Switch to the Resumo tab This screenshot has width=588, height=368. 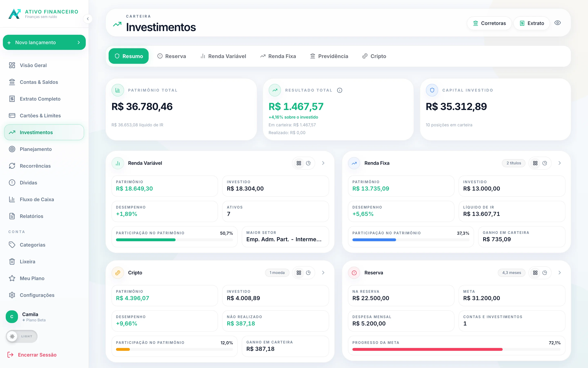tap(129, 56)
